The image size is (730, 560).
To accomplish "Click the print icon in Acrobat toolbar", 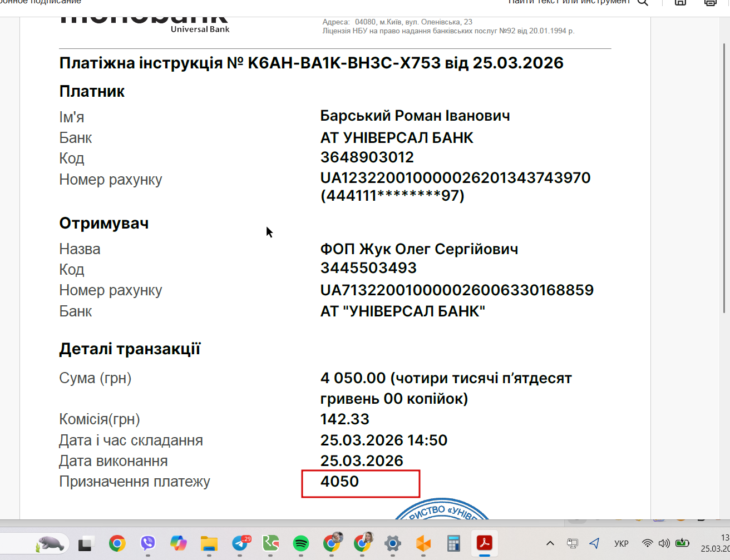I will point(711,2).
